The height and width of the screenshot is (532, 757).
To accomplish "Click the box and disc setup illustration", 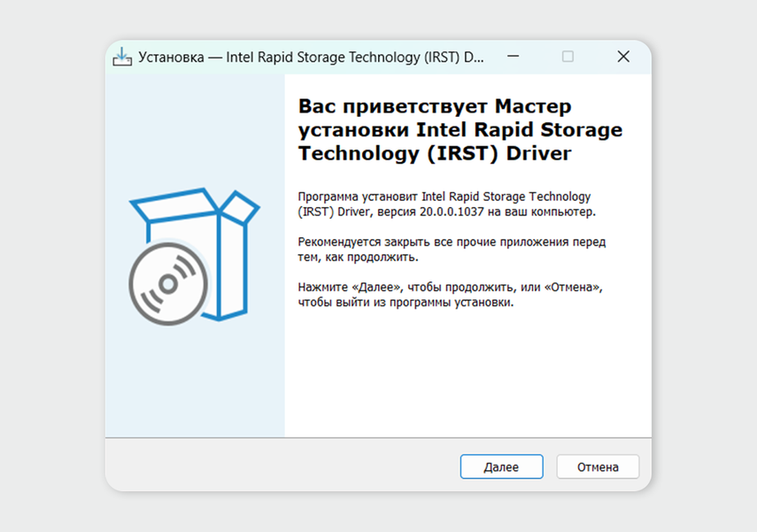I will (194, 257).
